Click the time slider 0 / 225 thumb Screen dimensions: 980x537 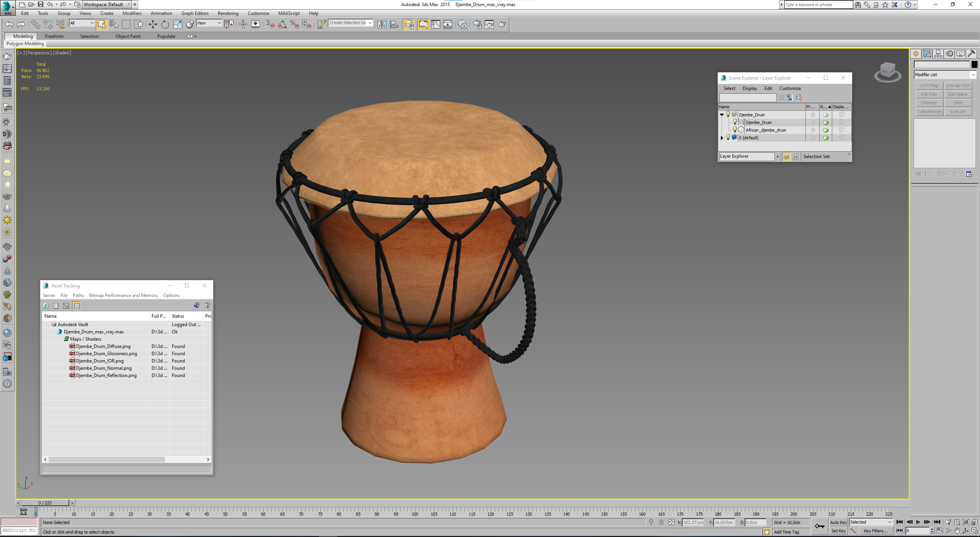(45, 503)
